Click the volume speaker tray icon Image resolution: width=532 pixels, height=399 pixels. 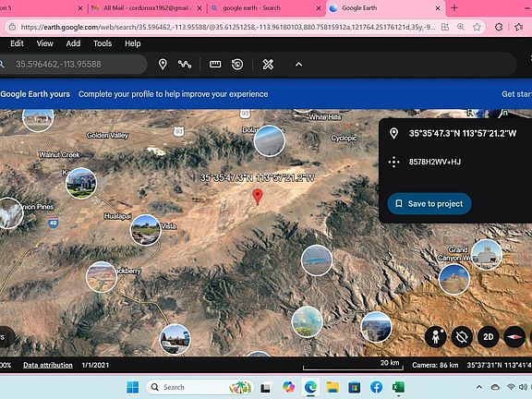click(523, 387)
